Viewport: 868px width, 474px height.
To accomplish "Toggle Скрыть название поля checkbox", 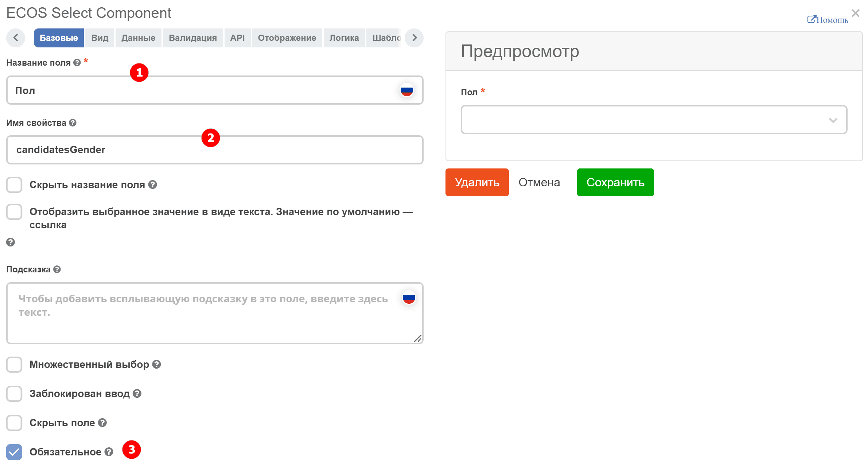I will pos(14,185).
